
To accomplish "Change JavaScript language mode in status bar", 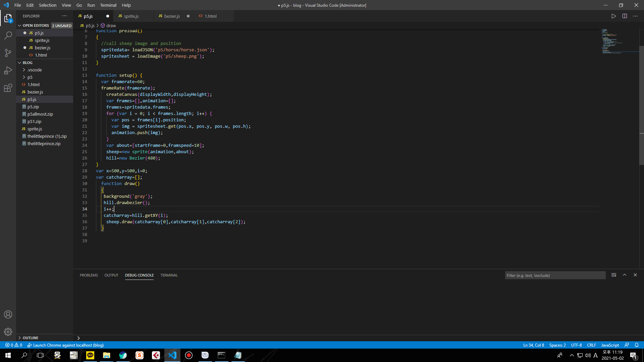I will (610, 345).
